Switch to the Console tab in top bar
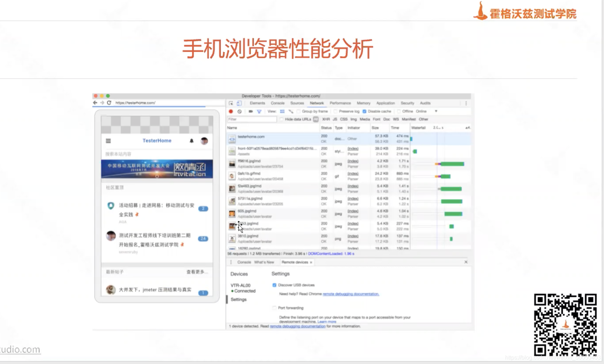 click(x=277, y=103)
